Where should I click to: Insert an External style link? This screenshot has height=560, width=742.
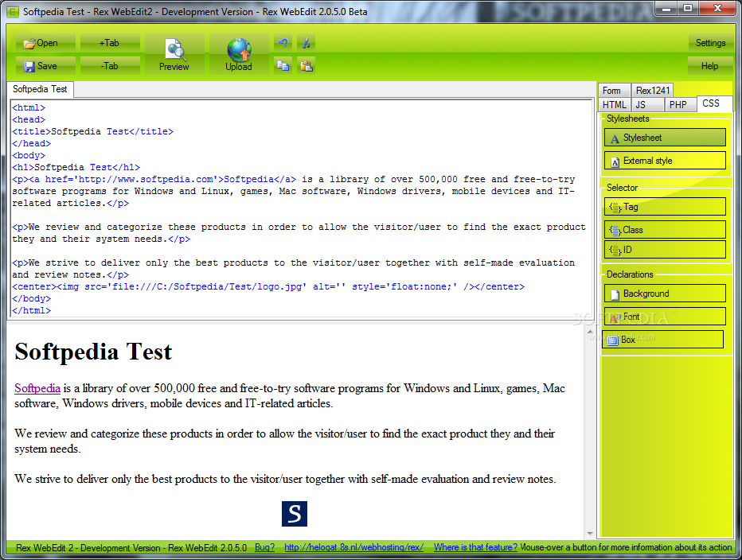click(x=665, y=161)
